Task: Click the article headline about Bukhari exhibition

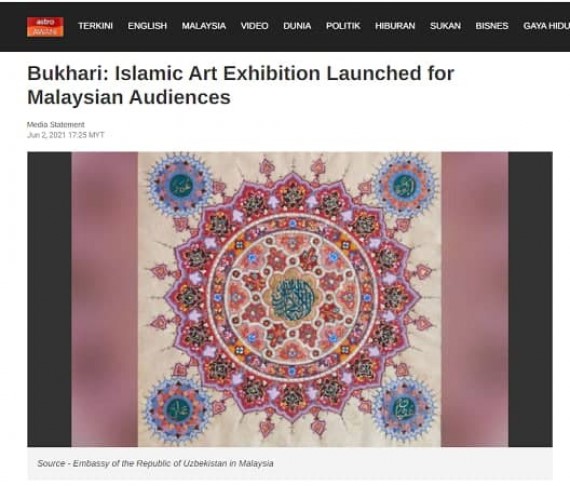Action: pyautogui.click(x=241, y=85)
